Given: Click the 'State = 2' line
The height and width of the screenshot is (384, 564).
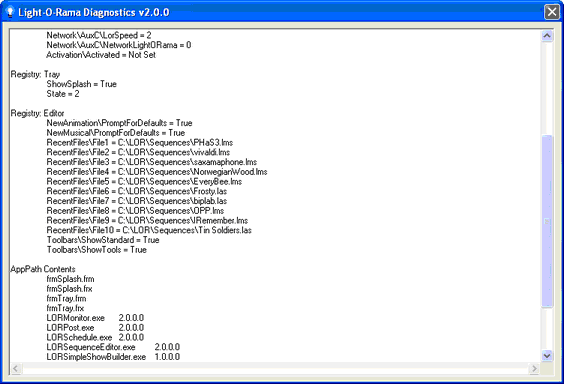Looking at the screenshot, I should (63, 93).
